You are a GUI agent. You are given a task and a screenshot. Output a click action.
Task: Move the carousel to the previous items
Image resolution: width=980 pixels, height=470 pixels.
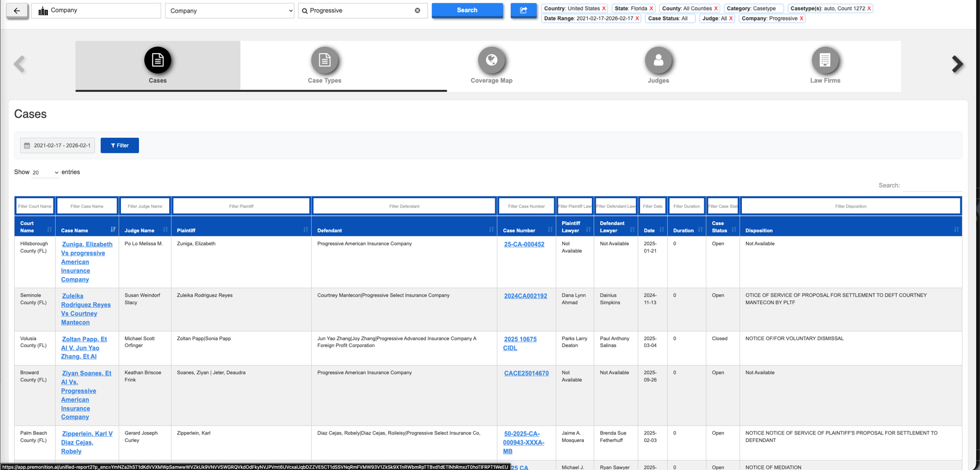tap(20, 64)
